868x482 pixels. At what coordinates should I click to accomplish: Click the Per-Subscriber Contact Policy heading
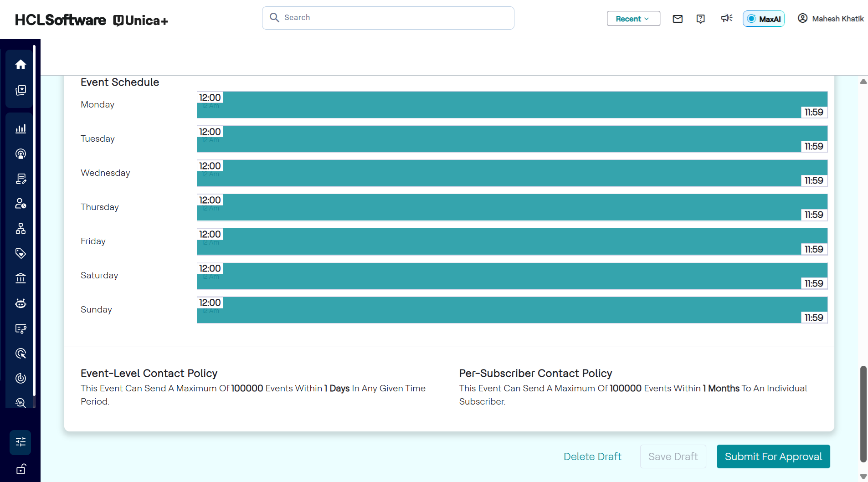point(535,373)
